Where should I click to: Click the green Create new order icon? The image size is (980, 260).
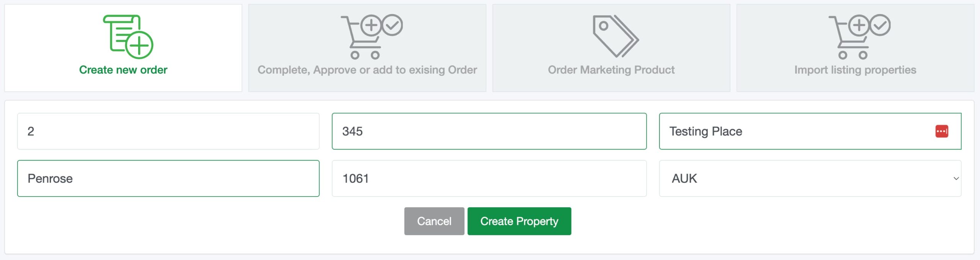[128, 37]
